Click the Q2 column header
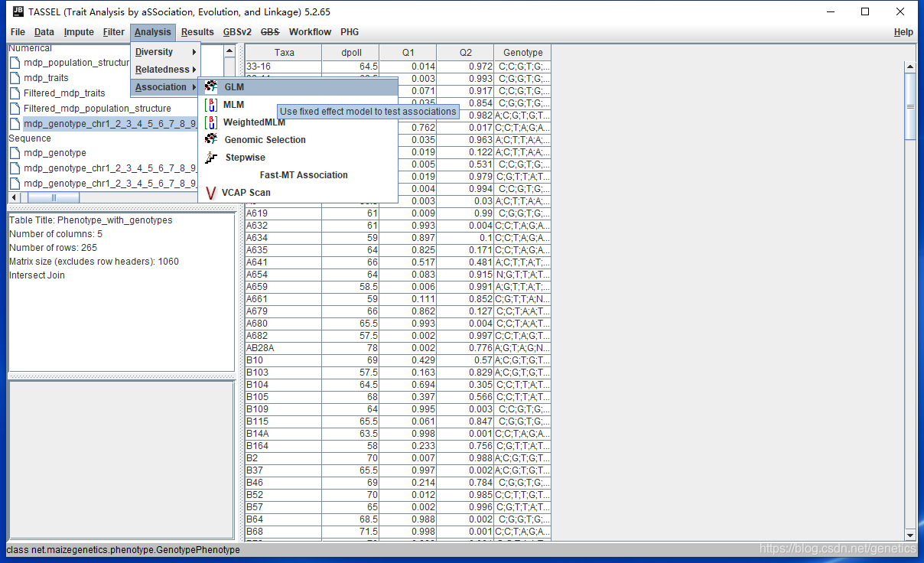The width and height of the screenshot is (924, 563). tap(465, 53)
